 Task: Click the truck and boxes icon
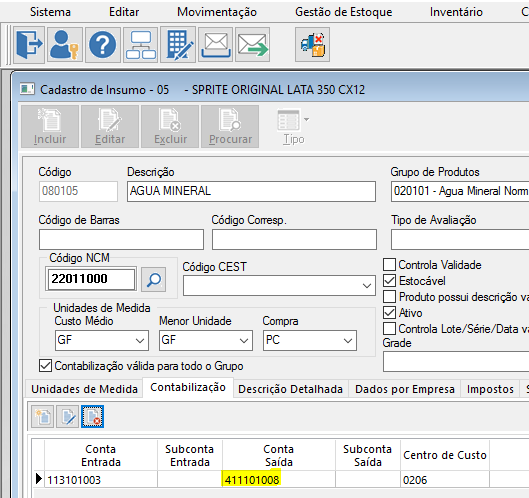[312, 45]
